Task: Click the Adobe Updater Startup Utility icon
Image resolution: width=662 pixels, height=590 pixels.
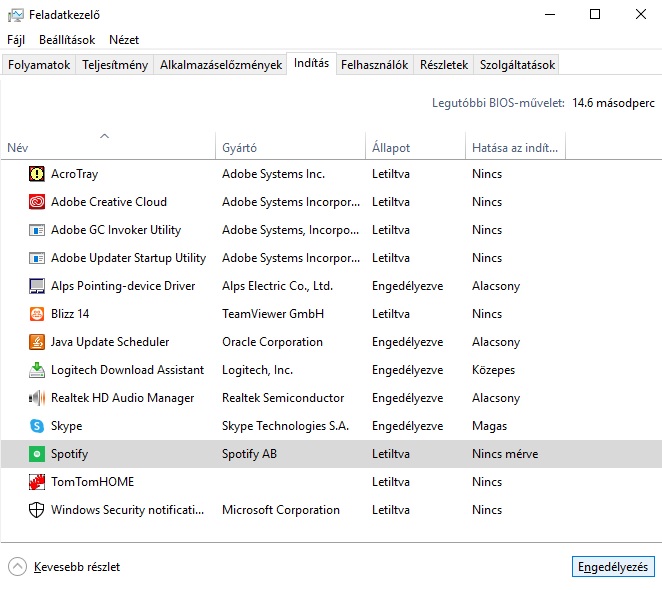Action: click(x=37, y=258)
